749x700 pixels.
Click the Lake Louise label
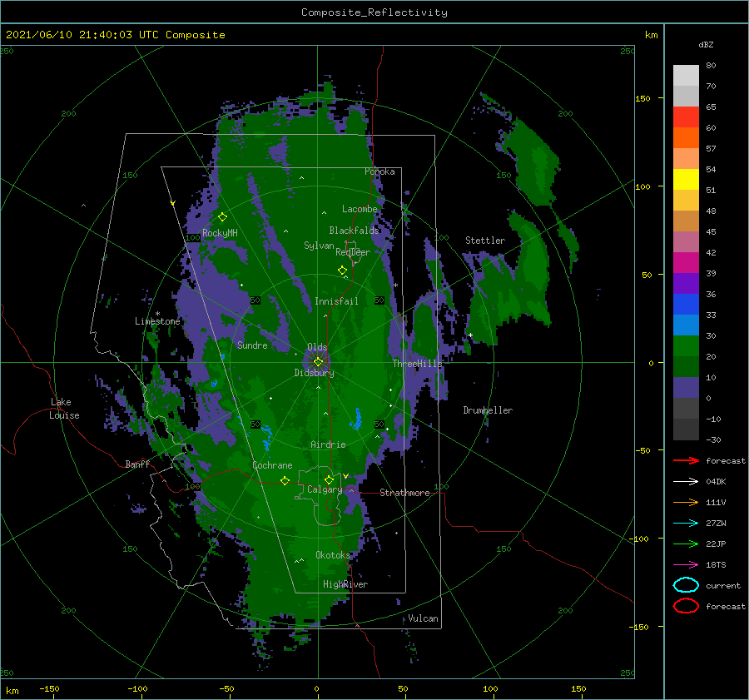(x=64, y=409)
